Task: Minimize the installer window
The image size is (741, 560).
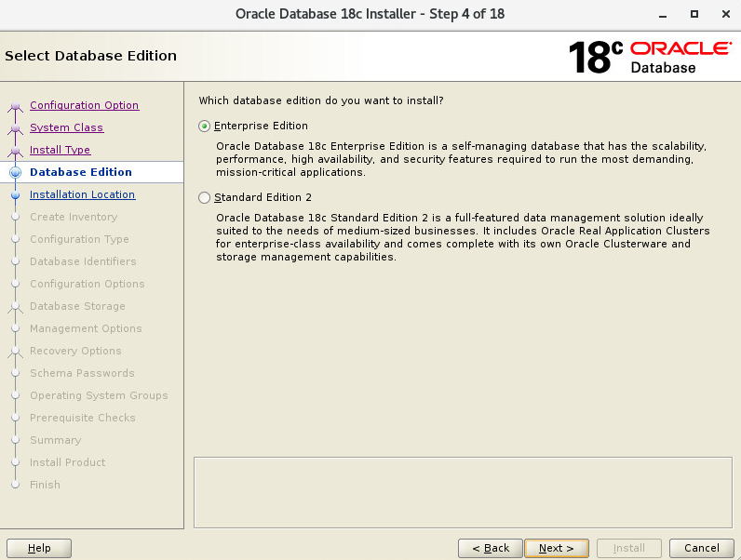Action: coord(663,15)
